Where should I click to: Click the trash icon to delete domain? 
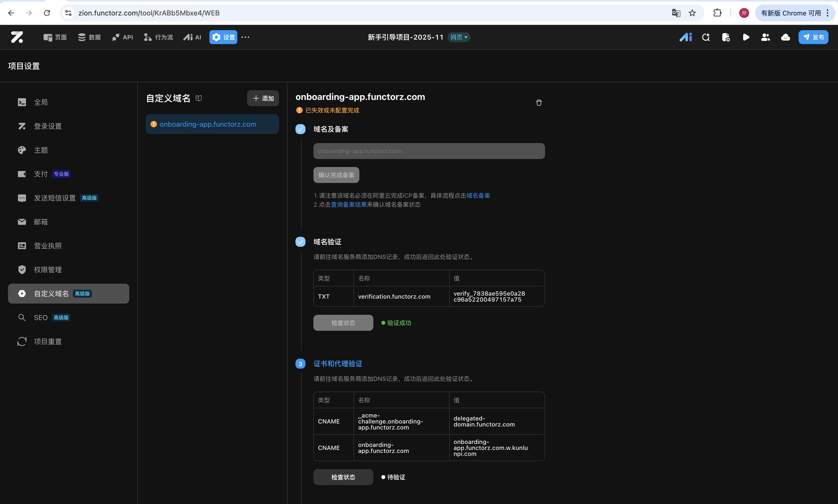(x=539, y=102)
